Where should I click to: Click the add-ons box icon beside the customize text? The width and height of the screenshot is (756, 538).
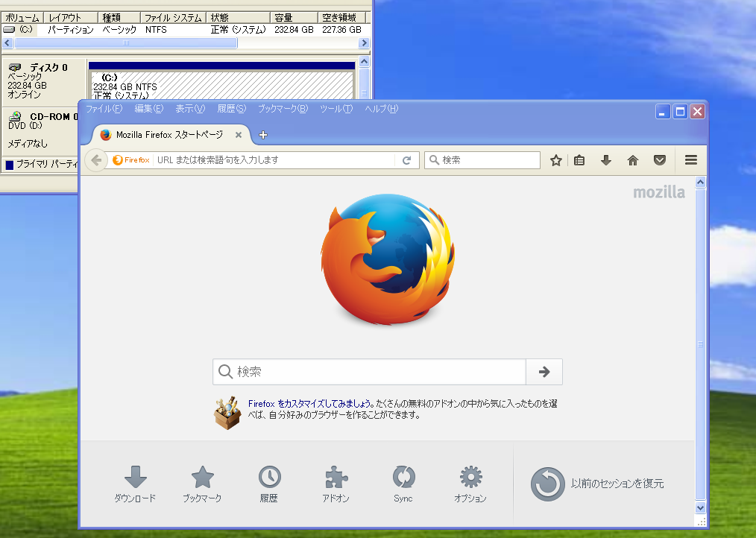point(227,413)
